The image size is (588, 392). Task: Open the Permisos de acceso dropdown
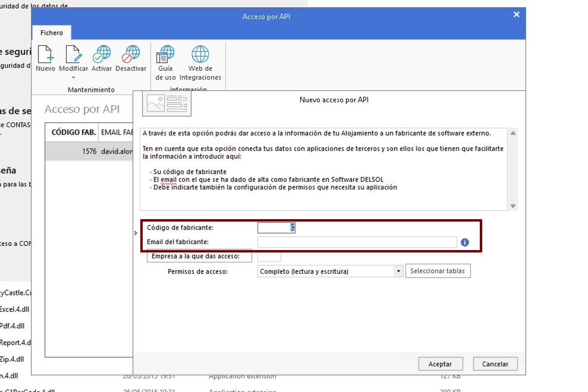(398, 271)
